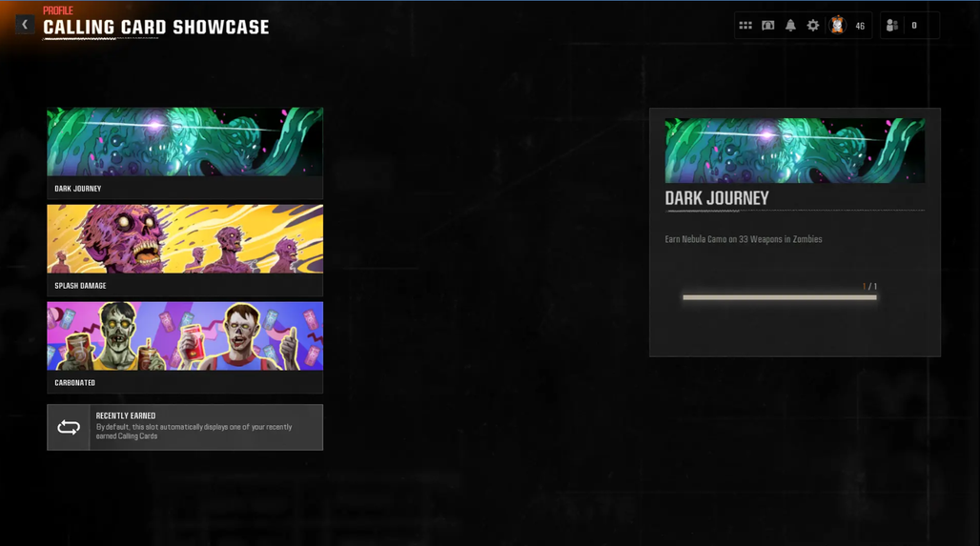The height and width of the screenshot is (546, 980).
Task: Click the 'PROFILE' breadcrumb text
Action: click(58, 10)
